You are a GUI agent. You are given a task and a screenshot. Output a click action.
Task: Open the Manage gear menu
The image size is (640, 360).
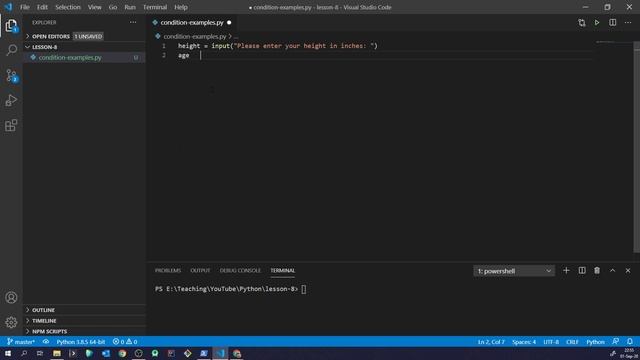[x=11, y=322]
